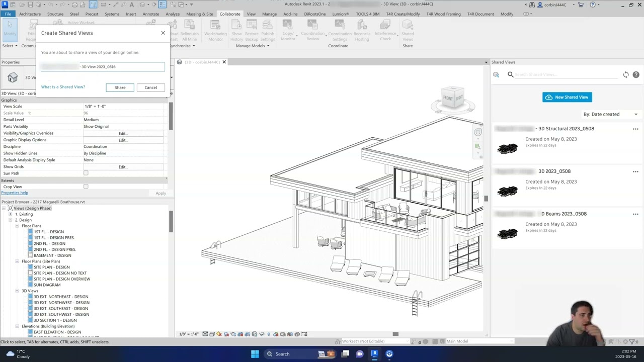Switch to the Annotate ribbon tab
The image size is (644, 362).
[x=151, y=14]
